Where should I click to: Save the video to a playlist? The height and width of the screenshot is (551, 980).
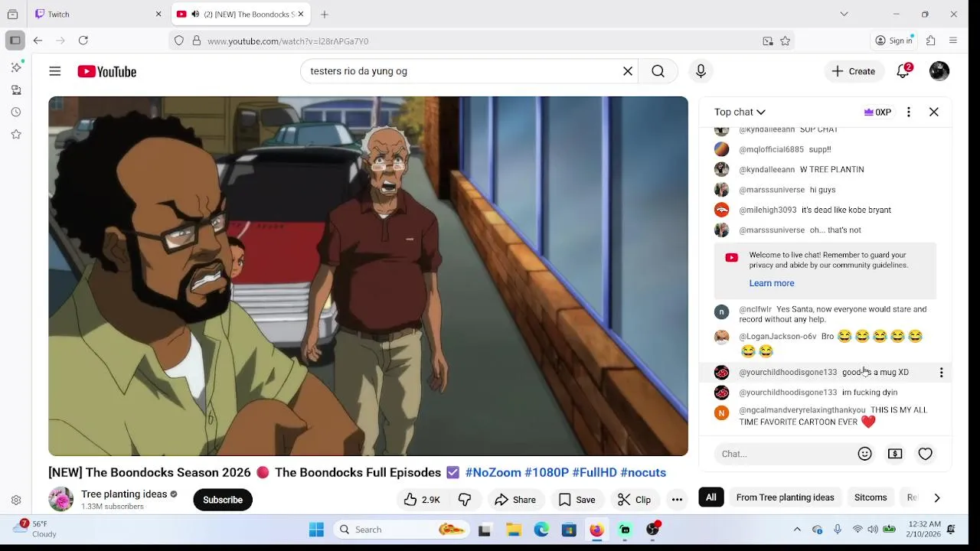tap(577, 500)
